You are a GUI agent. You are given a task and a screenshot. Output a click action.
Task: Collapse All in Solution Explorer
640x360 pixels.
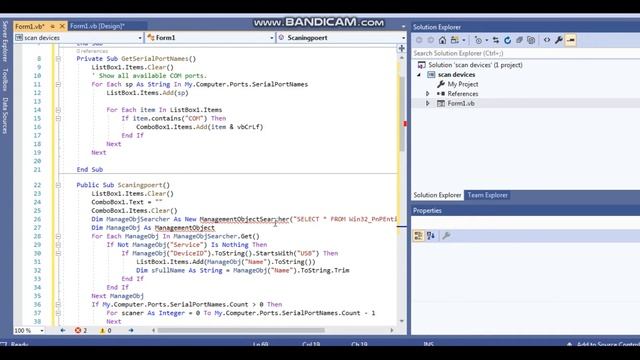(519, 40)
